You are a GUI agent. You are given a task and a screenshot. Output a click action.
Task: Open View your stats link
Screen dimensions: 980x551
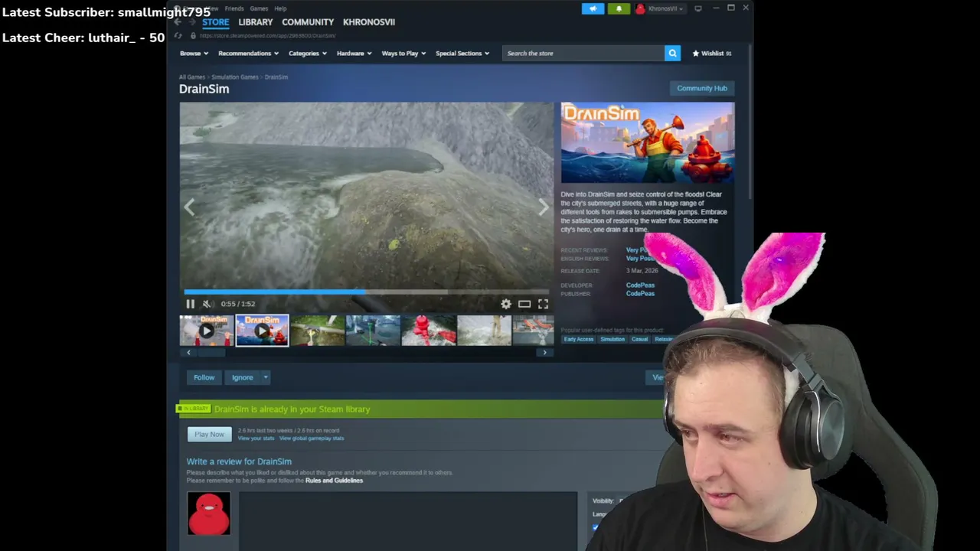coord(256,439)
